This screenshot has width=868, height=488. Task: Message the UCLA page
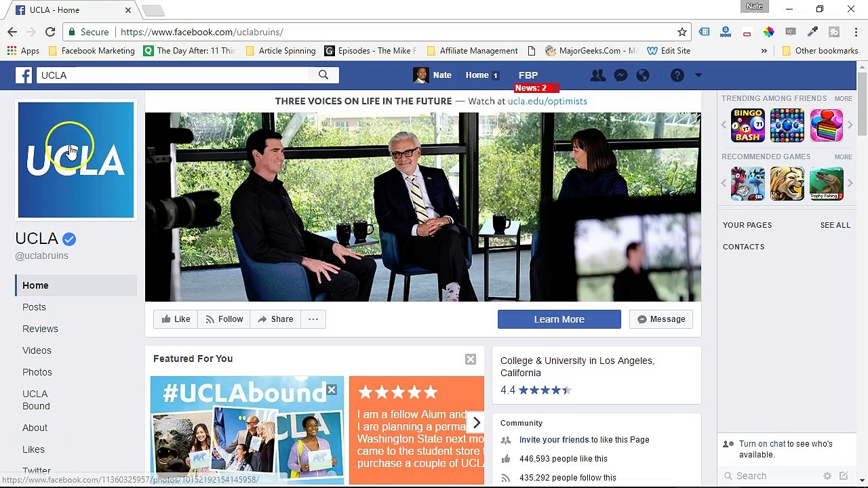661,319
